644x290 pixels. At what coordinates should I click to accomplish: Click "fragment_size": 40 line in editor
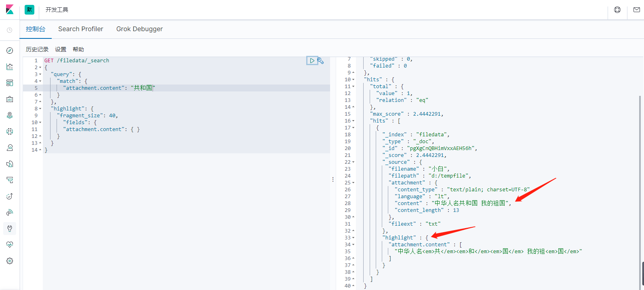click(x=88, y=116)
